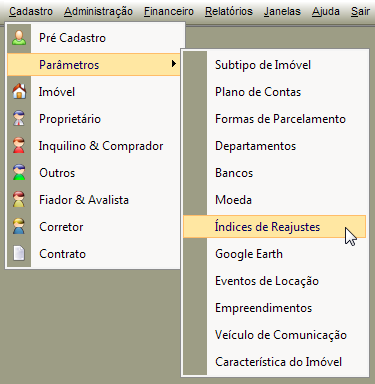
Task: Click the house icon next to Imóvel
Action: 19,92
